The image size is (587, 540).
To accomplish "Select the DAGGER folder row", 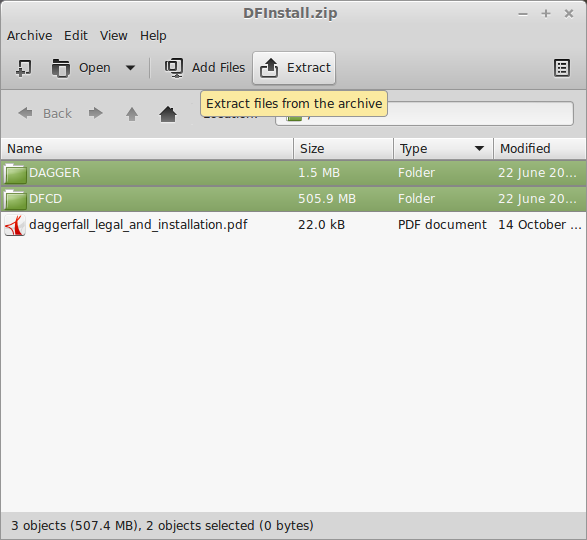I will (x=294, y=173).
